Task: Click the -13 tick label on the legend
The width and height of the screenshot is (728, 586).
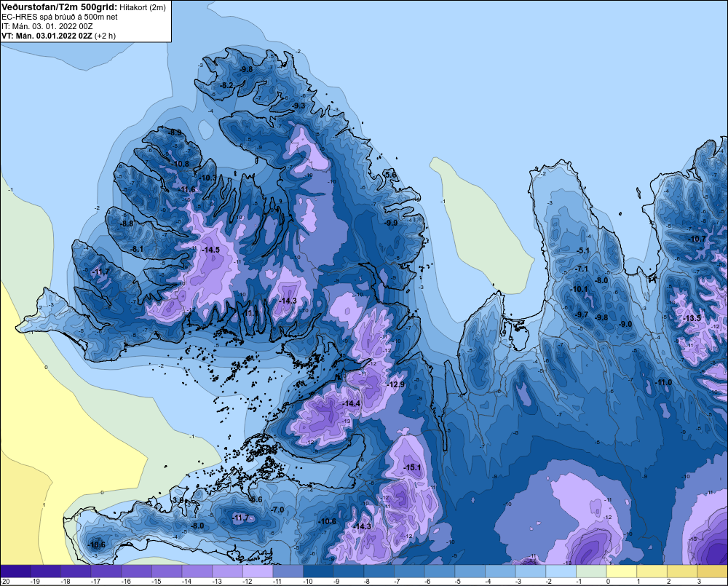Action: [x=216, y=582]
